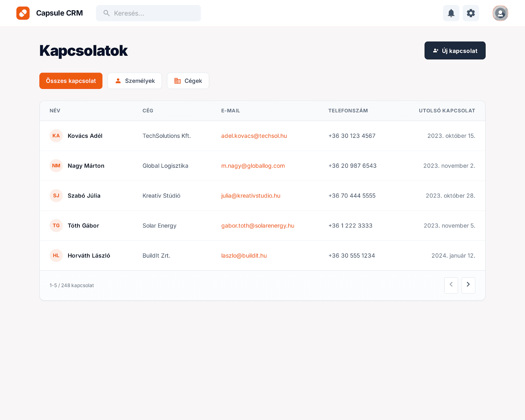
Task: Click inside the Keresés search field
Action: [148, 13]
